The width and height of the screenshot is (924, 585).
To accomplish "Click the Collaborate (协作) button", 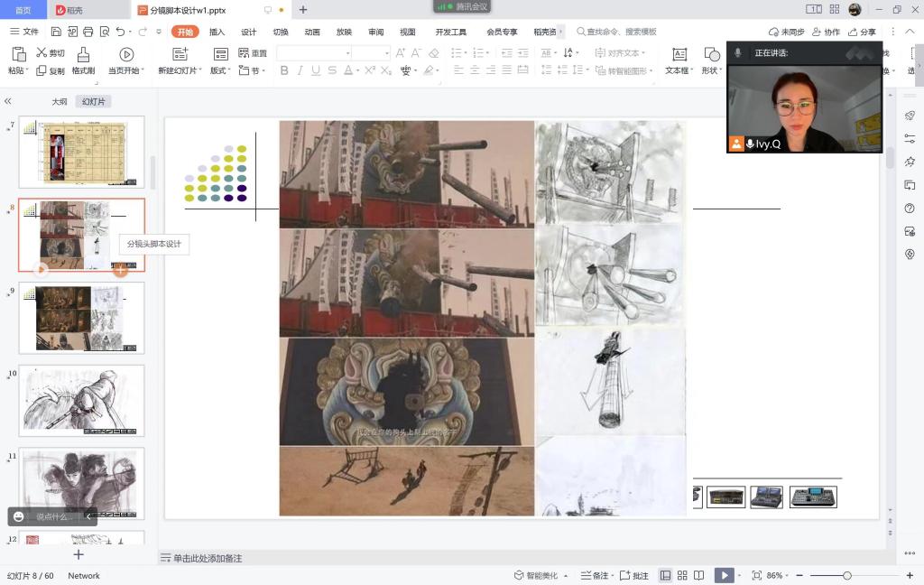I will pos(826,32).
